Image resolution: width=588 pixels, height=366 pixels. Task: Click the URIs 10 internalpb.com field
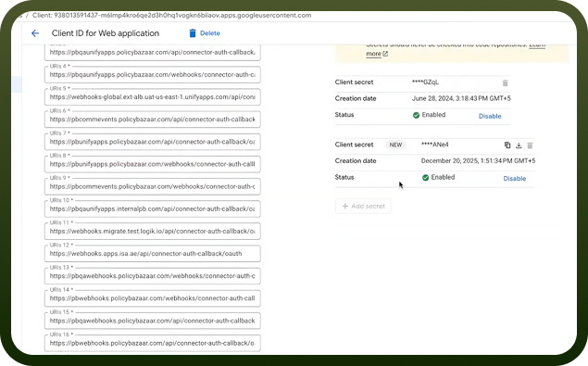pos(152,209)
